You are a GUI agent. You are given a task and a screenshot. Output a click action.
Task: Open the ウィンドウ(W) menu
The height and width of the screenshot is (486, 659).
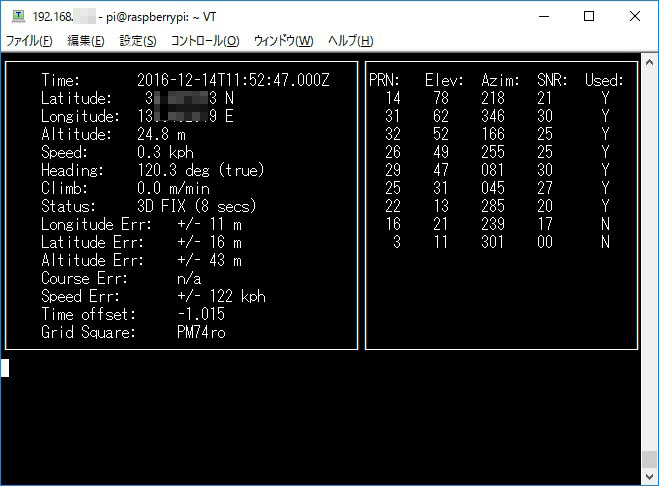pyautogui.click(x=283, y=41)
